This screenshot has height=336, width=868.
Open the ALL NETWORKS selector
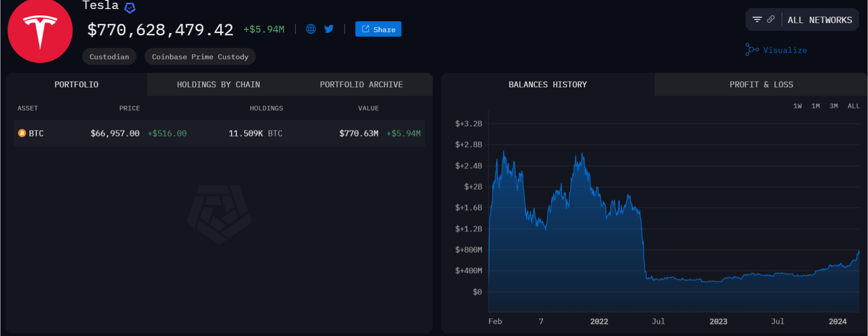coord(820,20)
